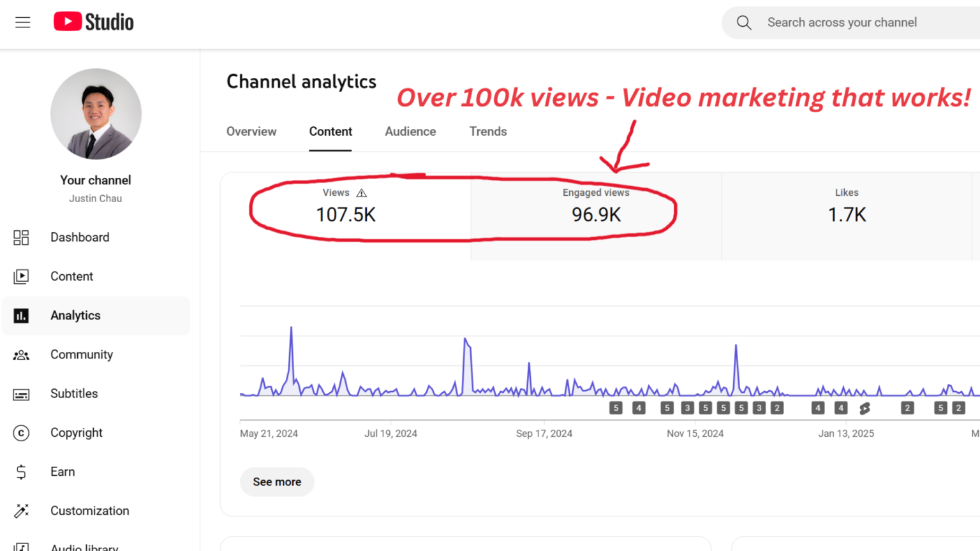Open Customization magic wand icon
Image resolution: width=980 pixels, height=551 pixels.
21,511
